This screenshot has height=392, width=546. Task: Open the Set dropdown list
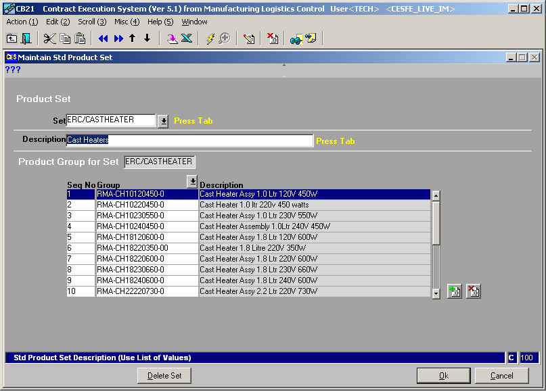[x=163, y=121]
